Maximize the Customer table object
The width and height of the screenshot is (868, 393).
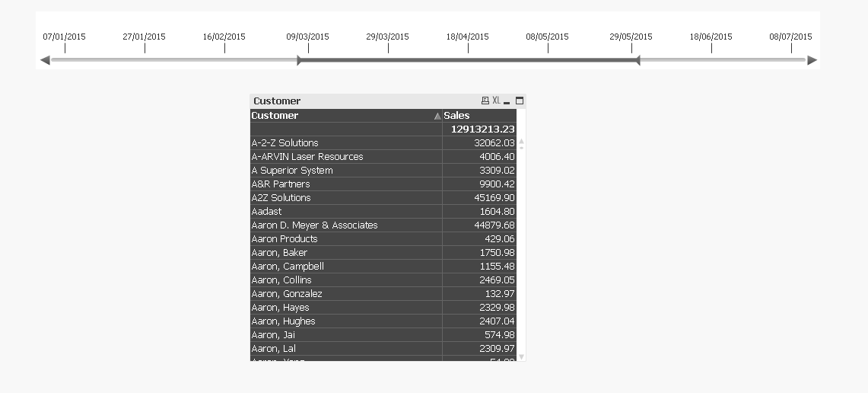[x=520, y=101]
